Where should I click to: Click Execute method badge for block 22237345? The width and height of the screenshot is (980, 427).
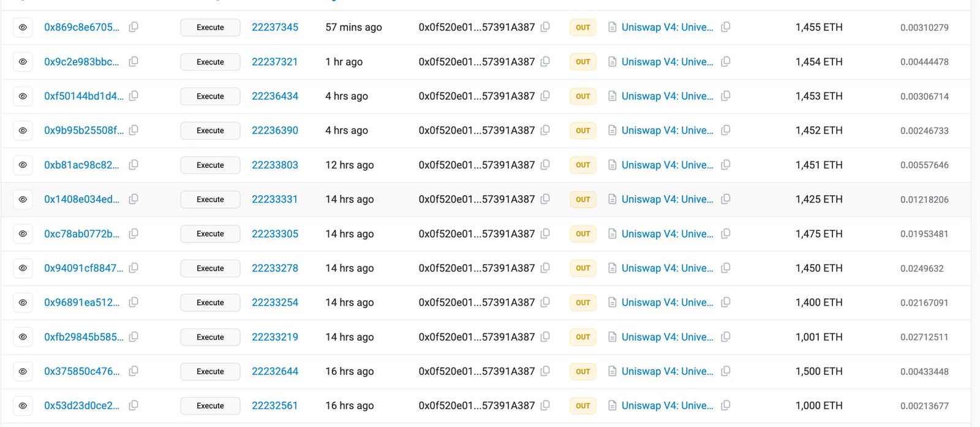click(x=210, y=28)
